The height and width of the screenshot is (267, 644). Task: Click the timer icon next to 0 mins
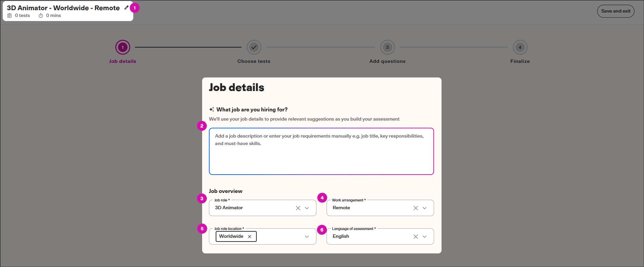coord(41,16)
